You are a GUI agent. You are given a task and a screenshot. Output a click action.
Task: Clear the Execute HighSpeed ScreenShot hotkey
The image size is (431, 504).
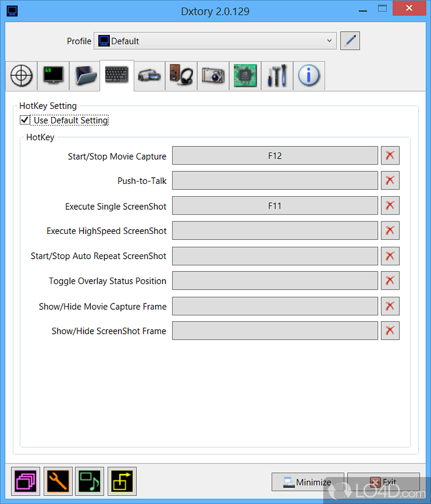[390, 231]
